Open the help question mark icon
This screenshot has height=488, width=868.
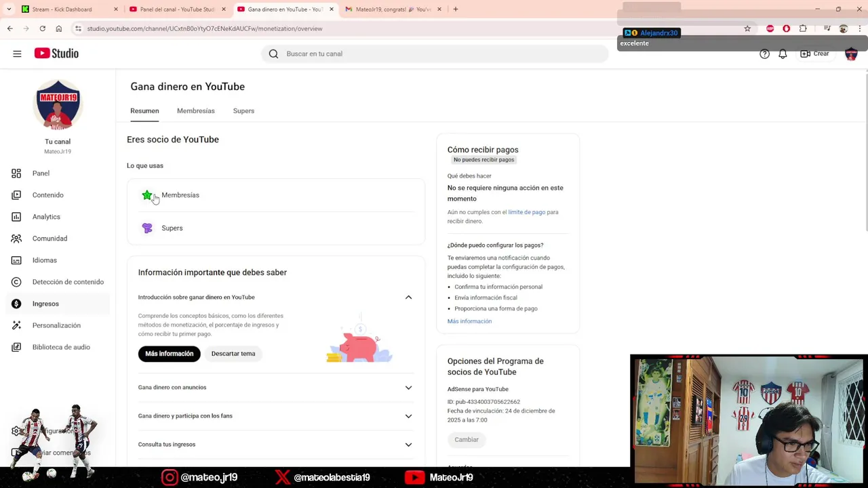[x=764, y=54]
